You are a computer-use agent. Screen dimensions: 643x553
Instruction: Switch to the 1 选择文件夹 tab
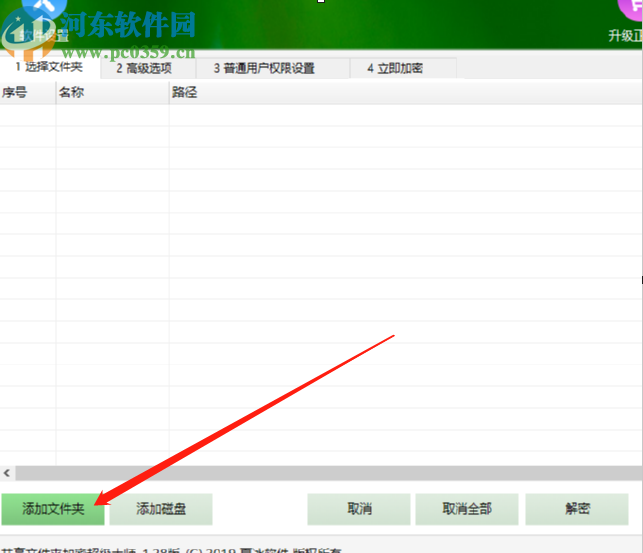tap(50, 67)
